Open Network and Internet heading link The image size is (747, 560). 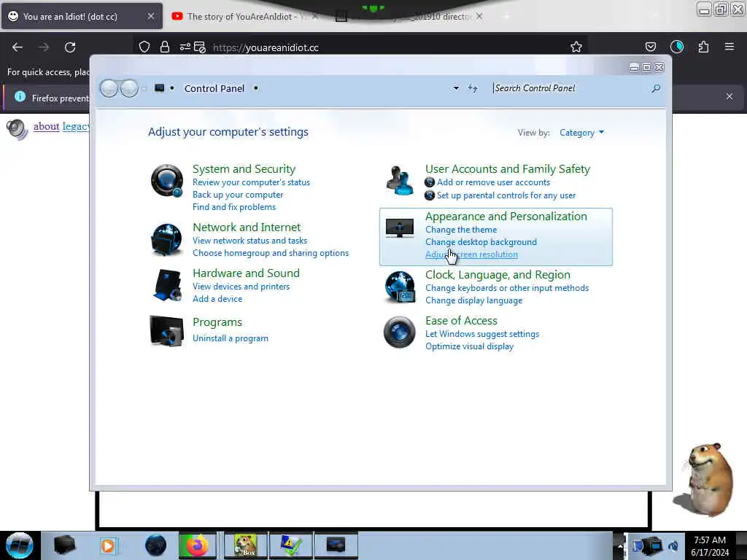(247, 227)
